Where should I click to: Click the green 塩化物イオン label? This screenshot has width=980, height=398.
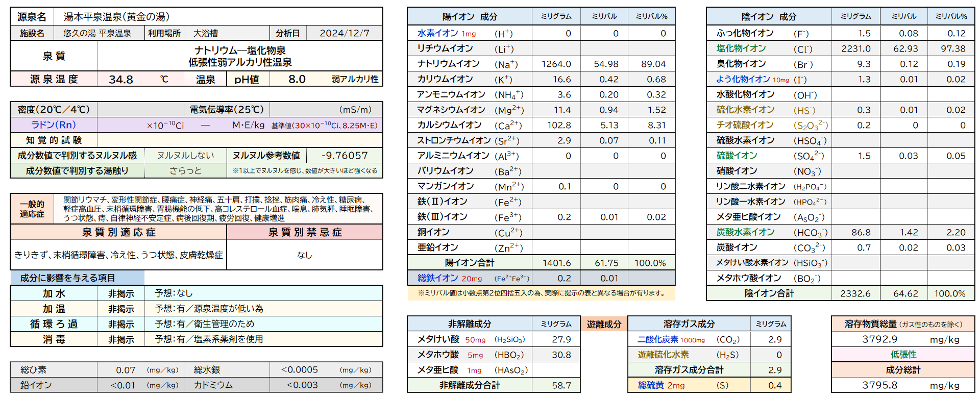coord(741,48)
